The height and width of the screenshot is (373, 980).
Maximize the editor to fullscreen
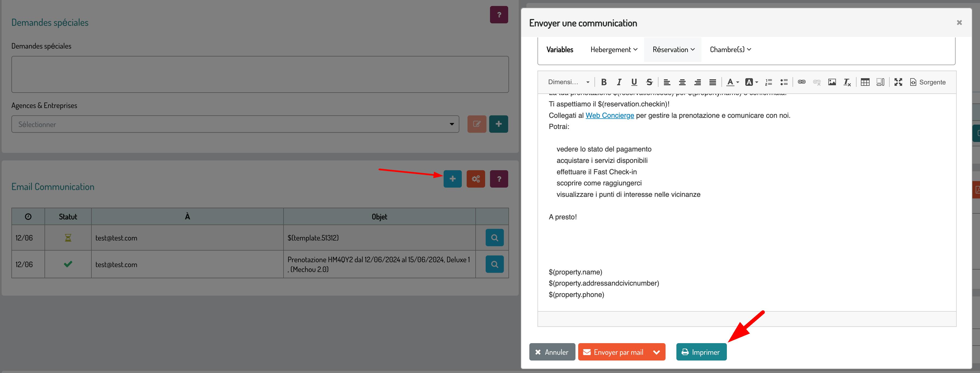[x=898, y=82]
